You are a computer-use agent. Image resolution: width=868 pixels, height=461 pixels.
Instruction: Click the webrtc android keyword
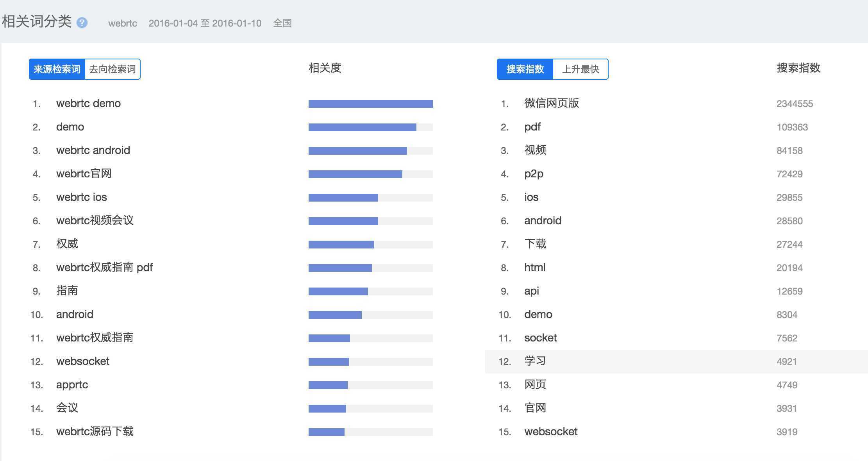[93, 150]
